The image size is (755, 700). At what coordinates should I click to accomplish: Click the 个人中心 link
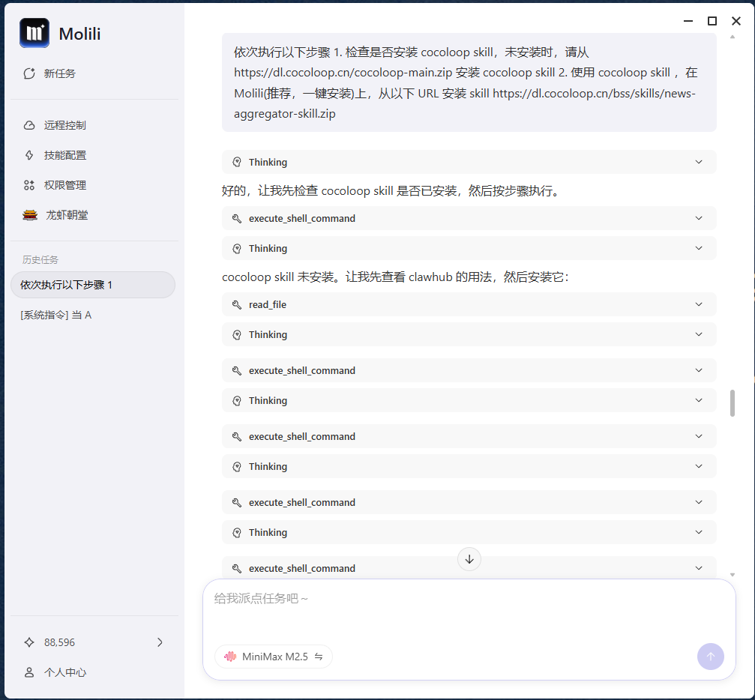tap(65, 672)
